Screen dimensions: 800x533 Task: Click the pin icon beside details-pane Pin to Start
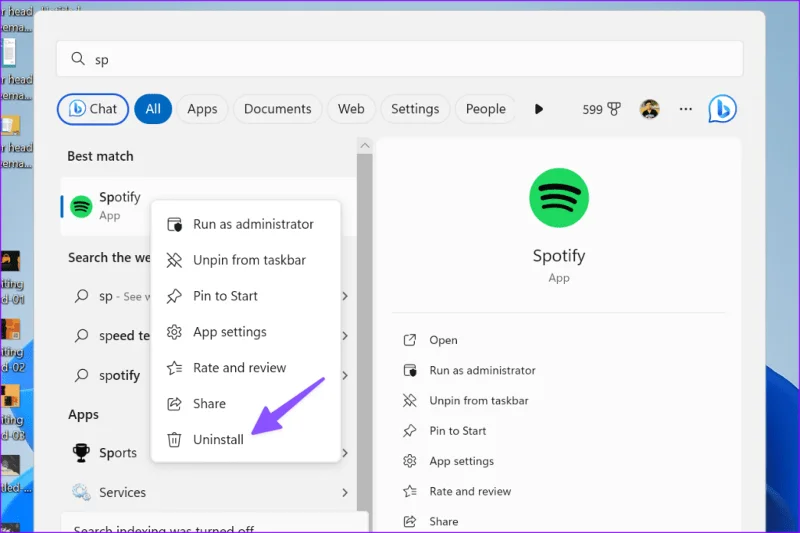(410, 431)
